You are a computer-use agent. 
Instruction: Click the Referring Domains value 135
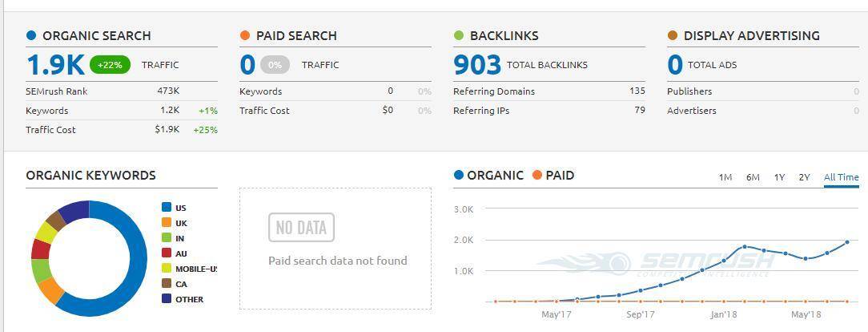[637, 91]
